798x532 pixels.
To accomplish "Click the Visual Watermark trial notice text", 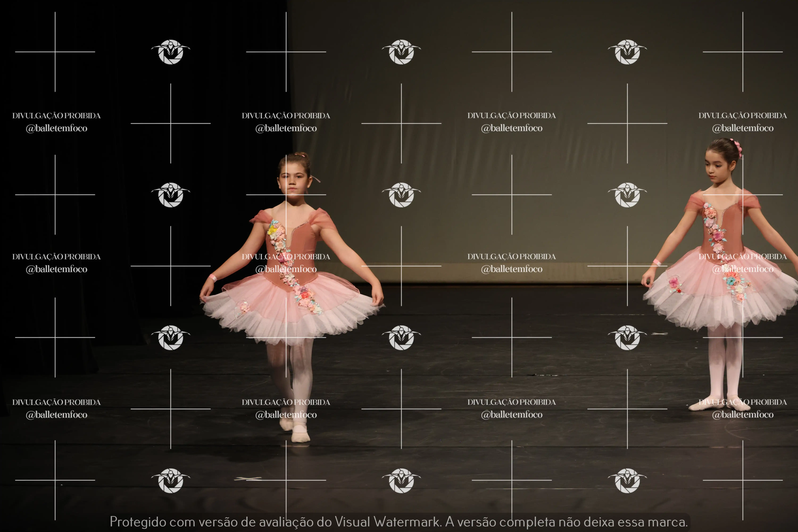I will click(x=399, y=521).
